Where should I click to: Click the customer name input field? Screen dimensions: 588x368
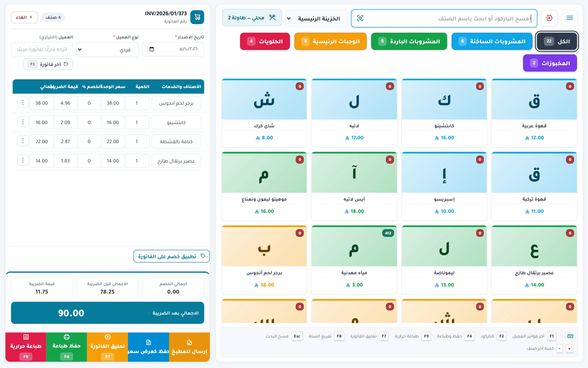(x=42, y=49)
